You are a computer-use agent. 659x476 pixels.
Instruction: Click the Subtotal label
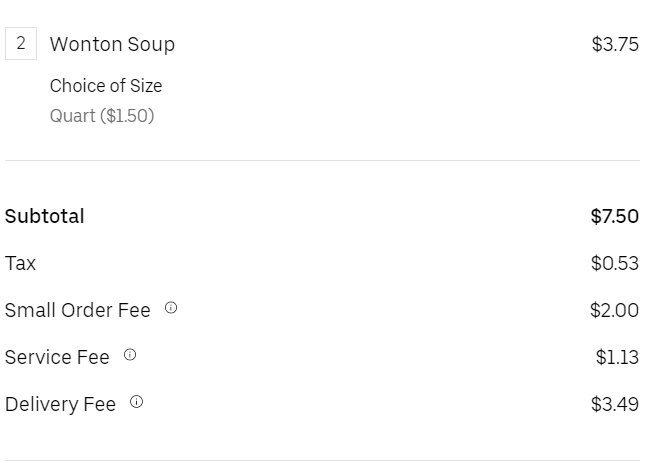(x=45, y=216)
